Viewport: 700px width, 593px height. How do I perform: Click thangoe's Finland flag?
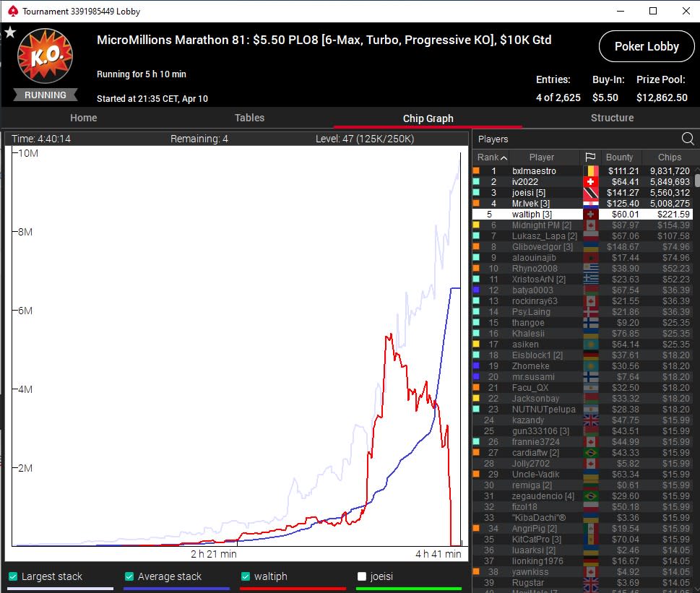[x=591, y=323]
